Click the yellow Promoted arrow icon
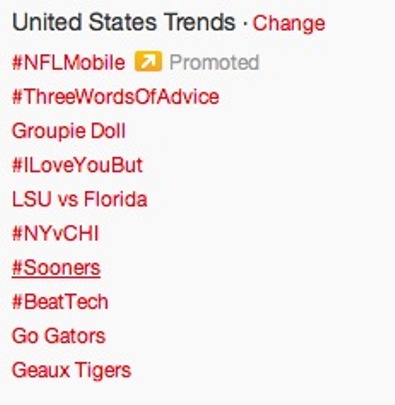The image size is (395, 405). [x=148, y=61]
